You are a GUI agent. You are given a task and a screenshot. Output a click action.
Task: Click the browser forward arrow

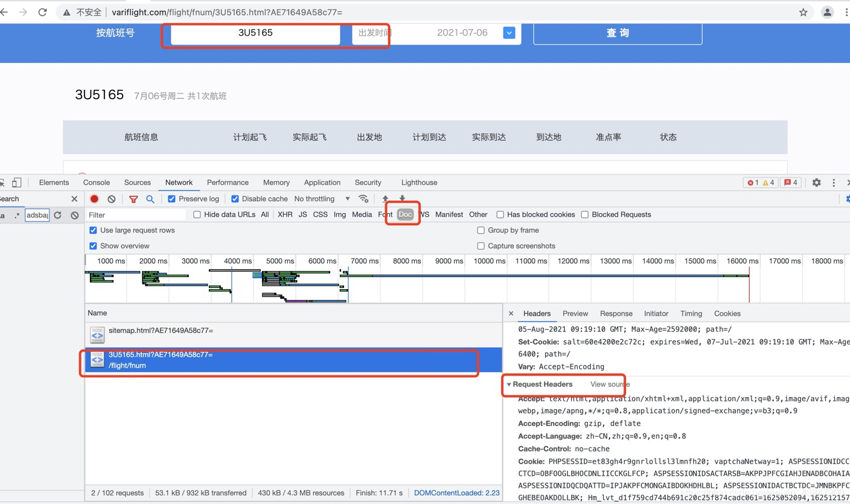(x=23, y=12)
